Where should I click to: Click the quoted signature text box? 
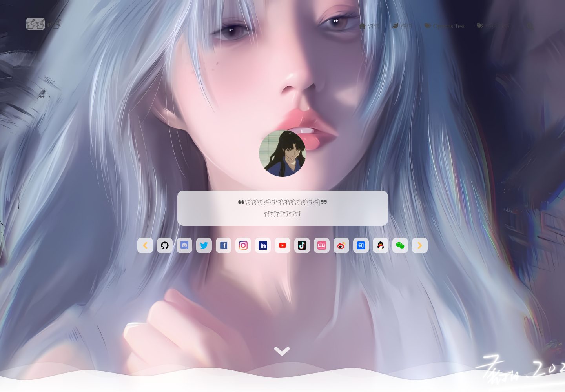coord(282,208)
